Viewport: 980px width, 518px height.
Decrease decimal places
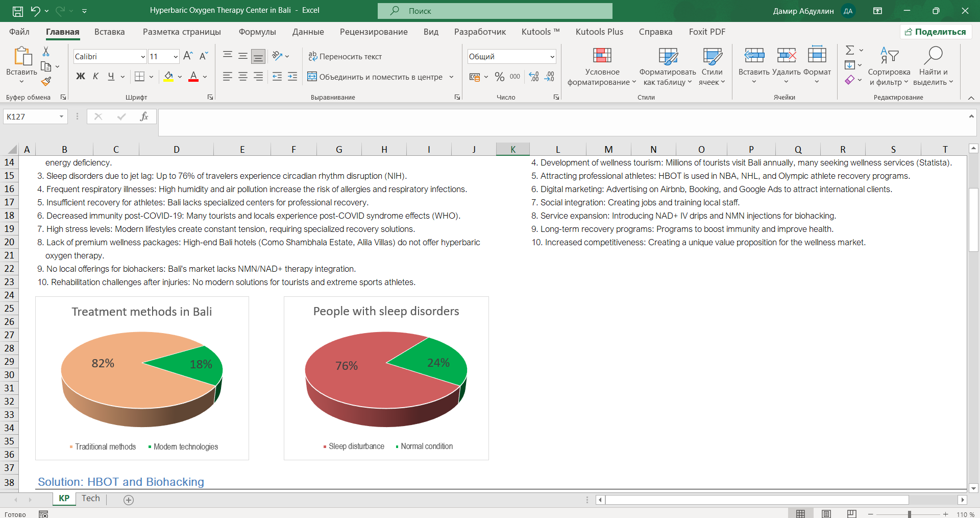coord(549,77)
